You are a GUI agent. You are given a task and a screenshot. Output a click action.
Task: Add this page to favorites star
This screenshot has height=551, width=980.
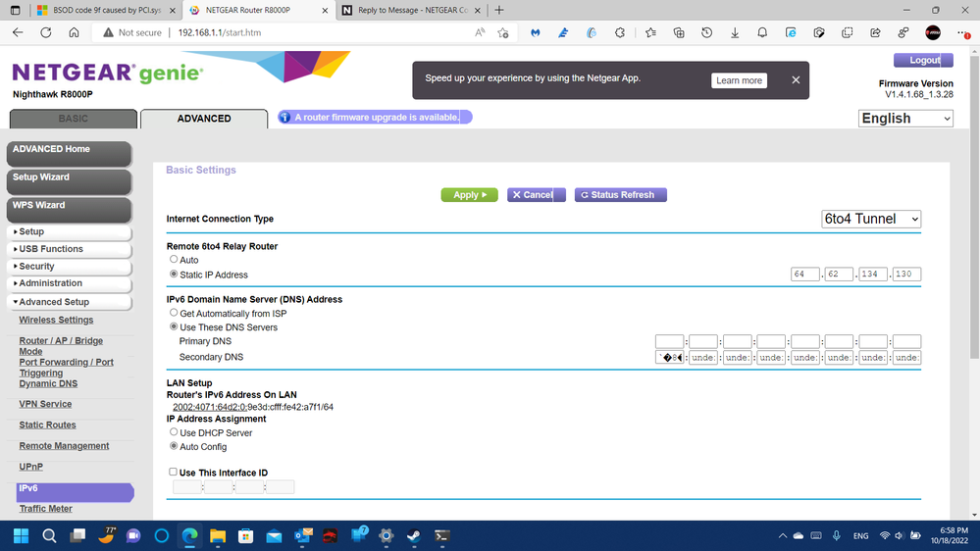click(x=503, y=32)
